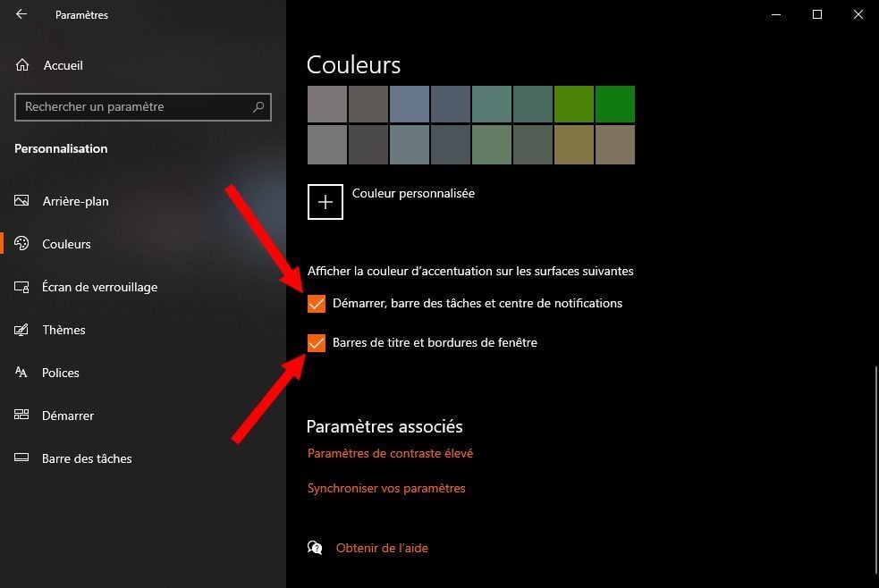Pick the dark sage swatch, bottom row sixth
879x588 pixels.
(x=533, y=145)
